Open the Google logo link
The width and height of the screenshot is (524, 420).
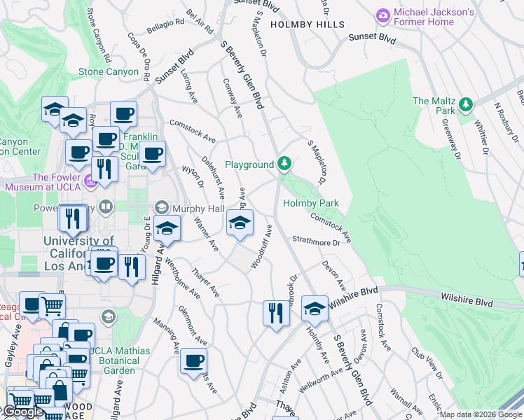click(x=23, y=412)
